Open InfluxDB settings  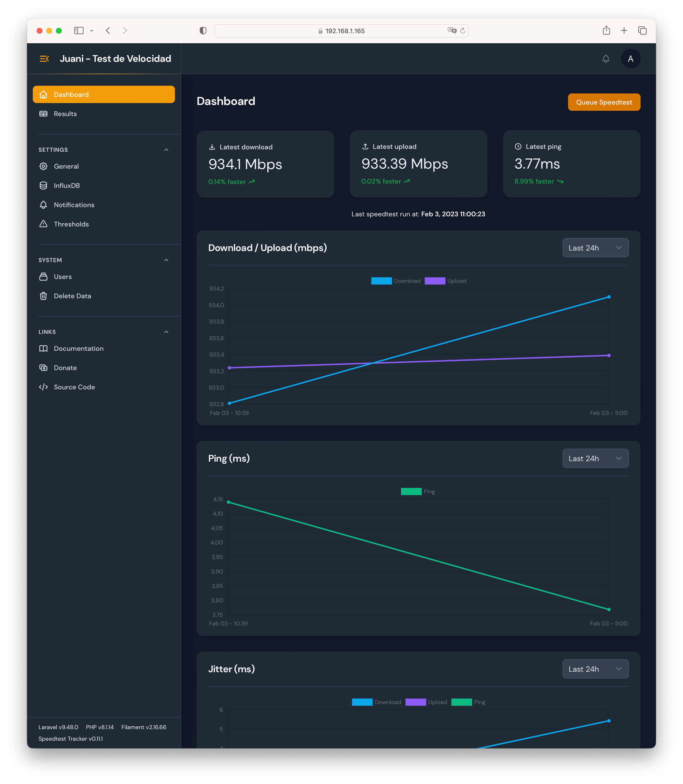pos(104,186)
